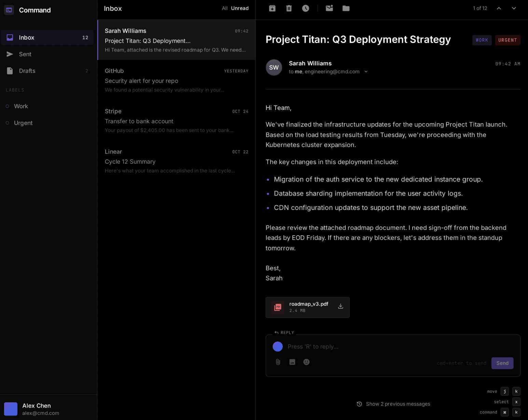The image size is (528, 420).
Task: Open the emoji picker in the composer
Action: pos(306,362)
